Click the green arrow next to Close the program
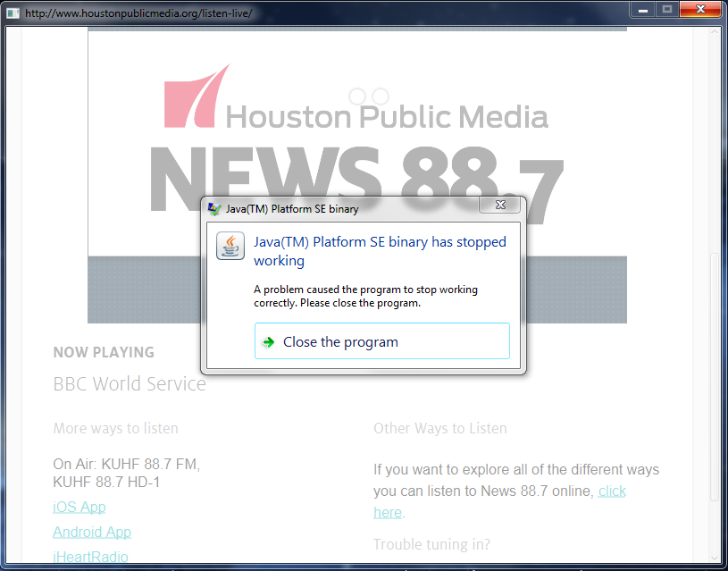Image resolution: width=728 pixels, height=571 pixels. click(268, 342)
